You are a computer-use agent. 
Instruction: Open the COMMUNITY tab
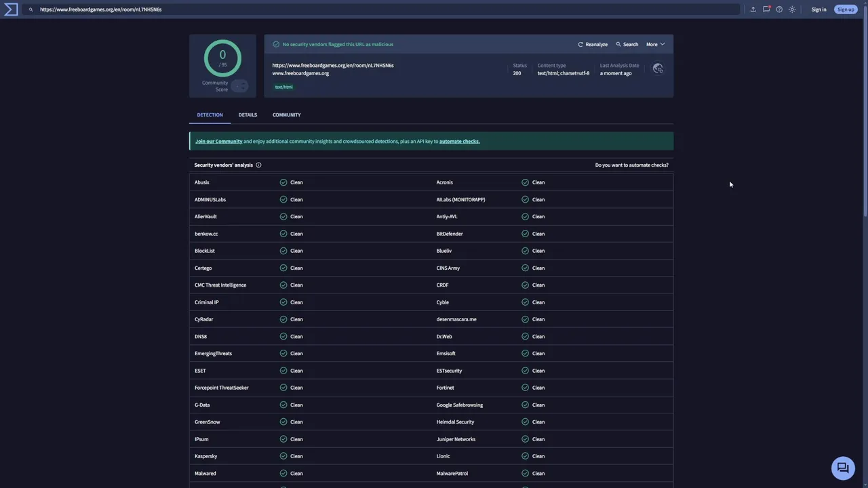(x=286, y=115)
